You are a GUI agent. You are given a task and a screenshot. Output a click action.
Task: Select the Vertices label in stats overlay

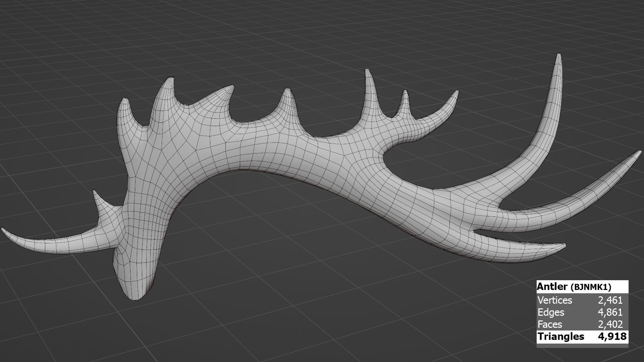pyautogui.click(x=555, y=300)
